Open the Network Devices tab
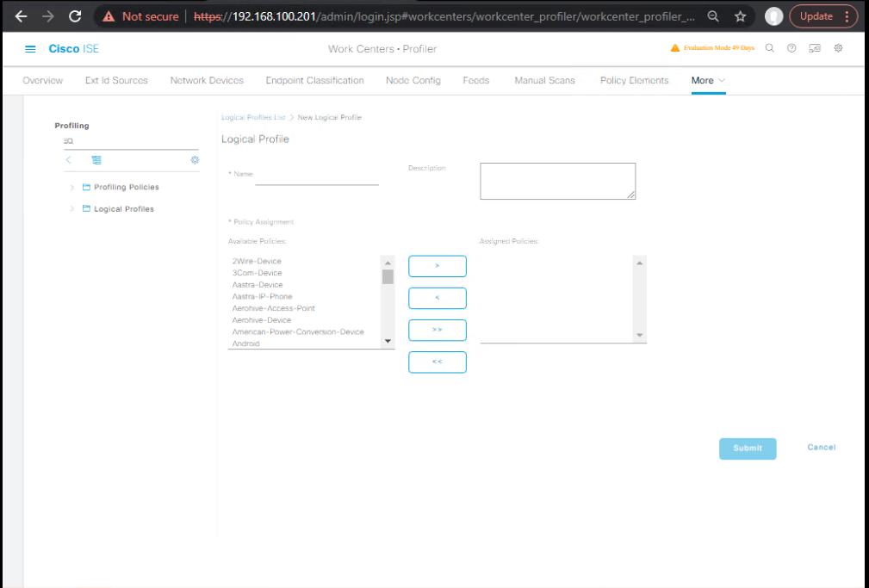 tap(207, 80)
